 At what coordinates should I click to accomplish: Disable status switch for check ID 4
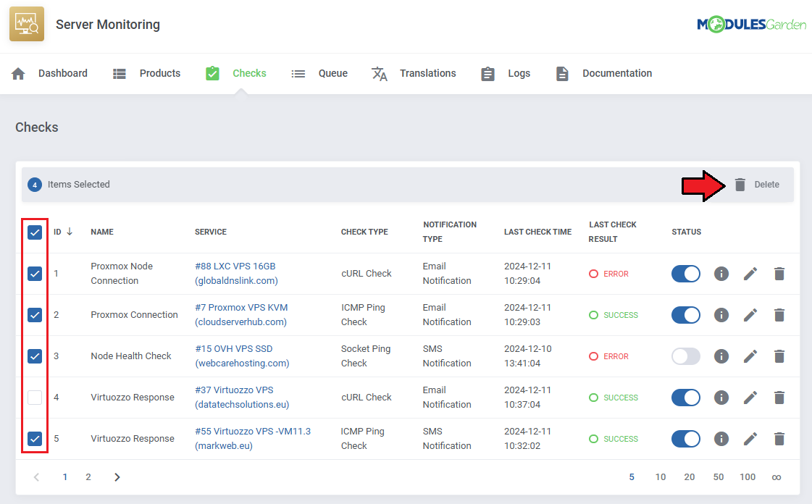(x=686, y=398)
